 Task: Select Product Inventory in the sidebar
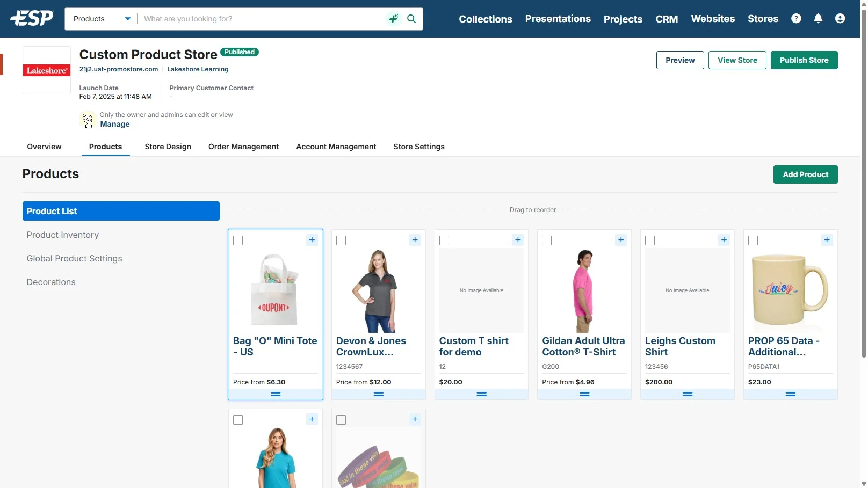click(x=63, y=235)
